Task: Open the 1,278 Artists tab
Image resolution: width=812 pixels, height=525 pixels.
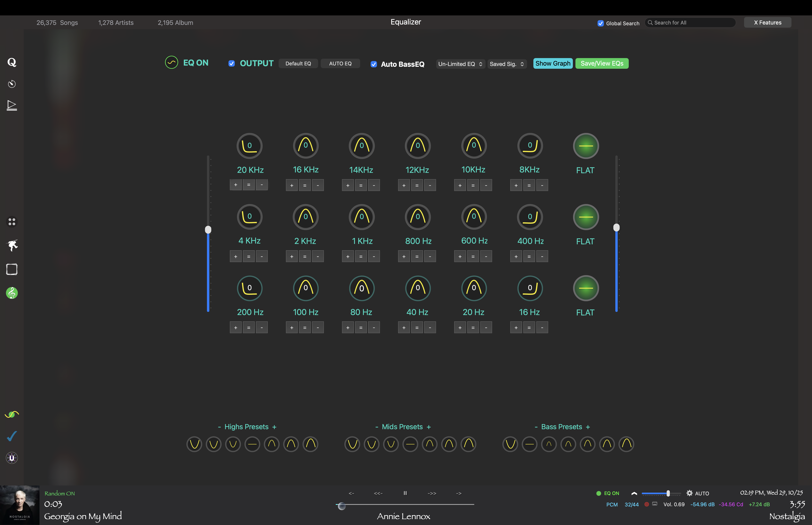Action: (116, 23)
